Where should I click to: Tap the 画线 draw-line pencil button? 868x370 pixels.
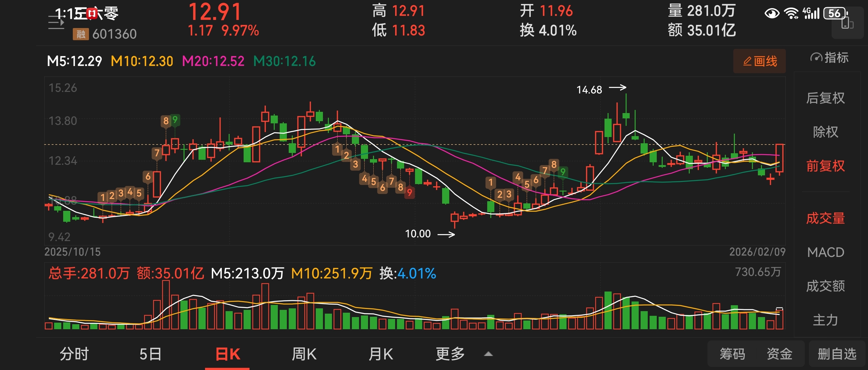tap(759, 61)
